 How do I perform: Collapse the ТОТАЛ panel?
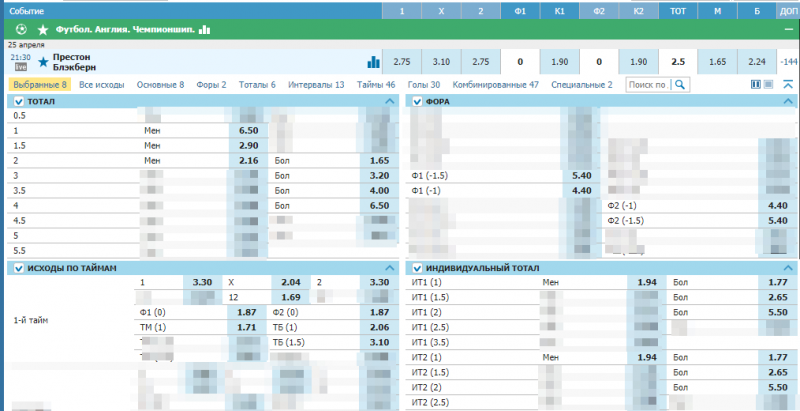coord(390,102)
